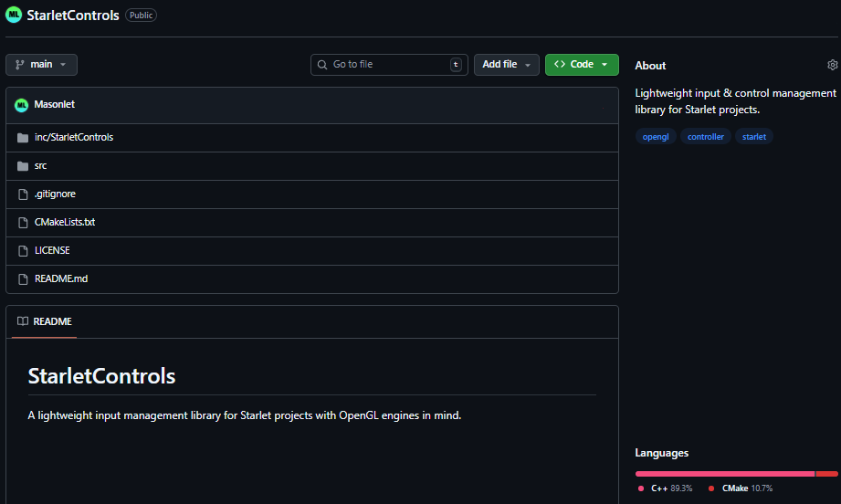Image resolution: width=841 pixels, height=504 pixels.
Task: Open the .gitignore file
Action: click(55, 194)
